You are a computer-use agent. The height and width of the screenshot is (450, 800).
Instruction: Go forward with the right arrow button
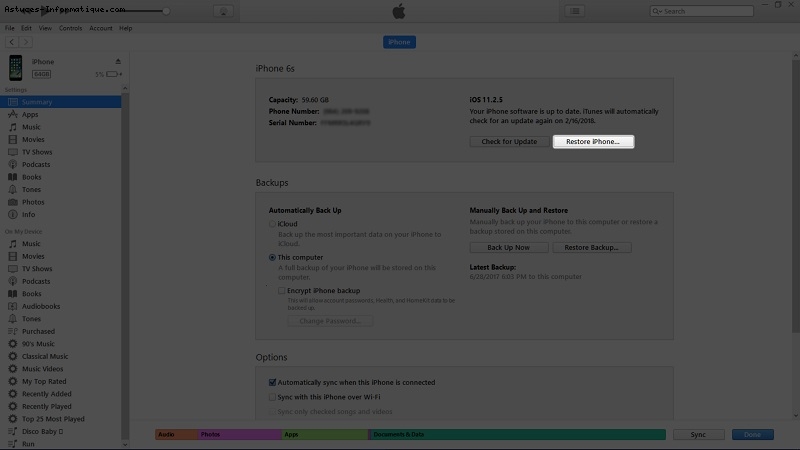pos(26,42)
